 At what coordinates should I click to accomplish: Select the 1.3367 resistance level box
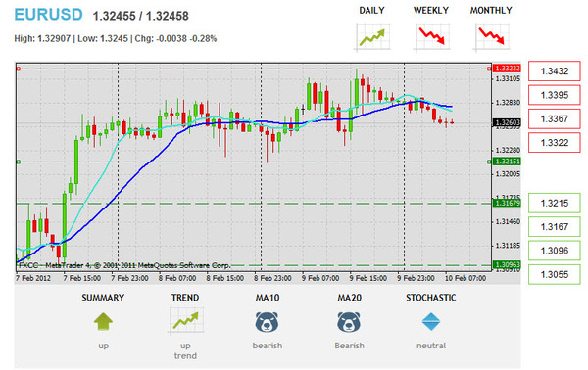pos(555,118)
